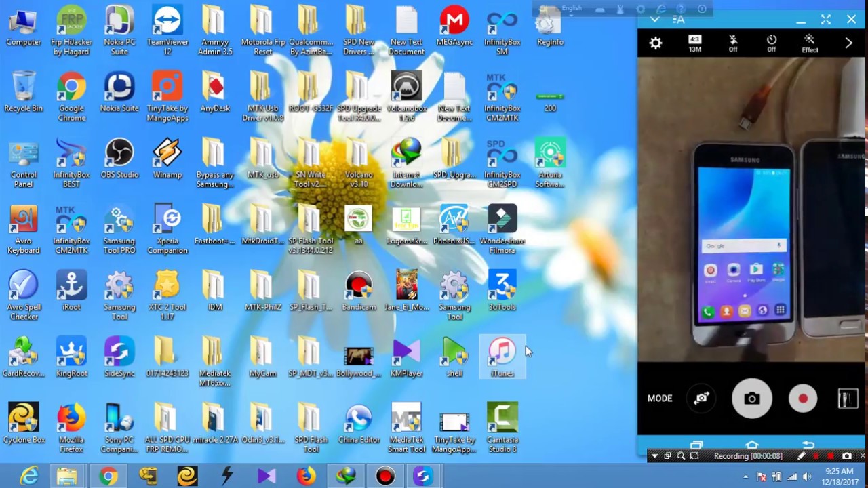The width and height of the screenshot is (868, 488).
Task: Open the MediaTek Smart Tool shortcut
Action: pos(406,428)
